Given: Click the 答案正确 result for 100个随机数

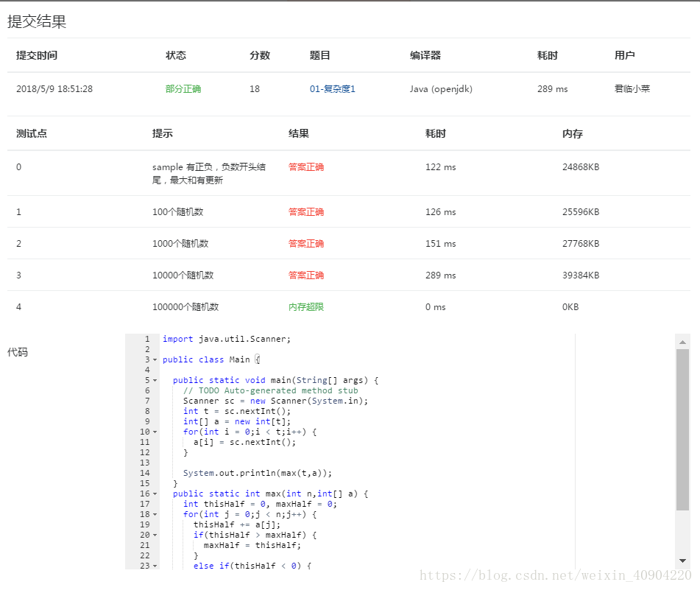Looking at the screenshot, I should (305, 211).
